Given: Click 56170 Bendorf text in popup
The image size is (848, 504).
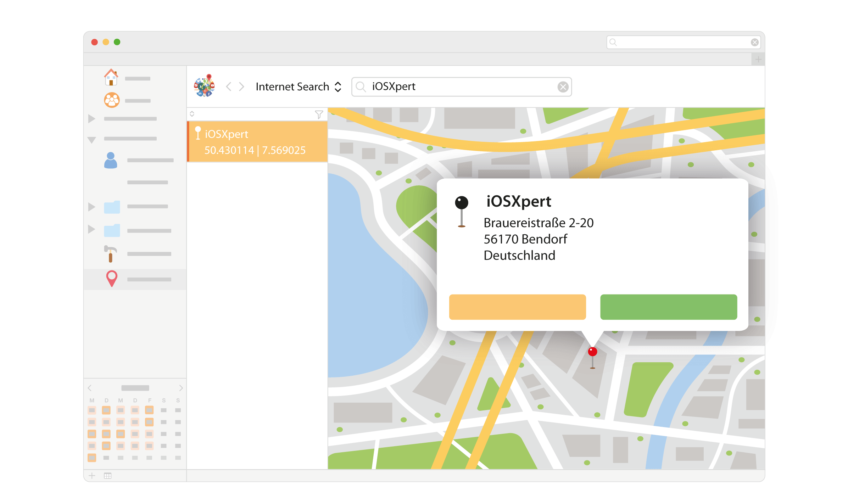Looking at the screenshot, I should [525, 239].
